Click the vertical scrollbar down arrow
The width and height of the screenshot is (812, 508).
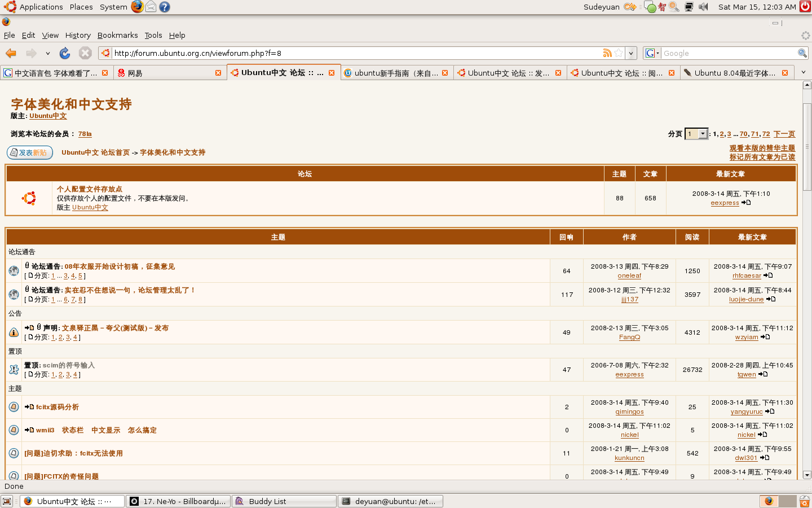tap(807, 475)
